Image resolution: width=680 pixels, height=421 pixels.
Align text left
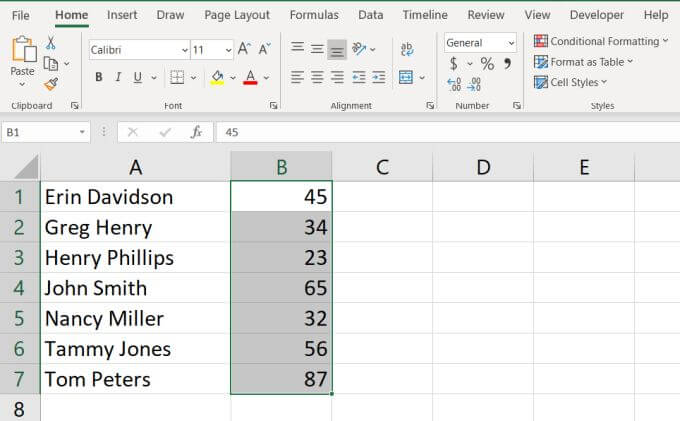(298, 77)
